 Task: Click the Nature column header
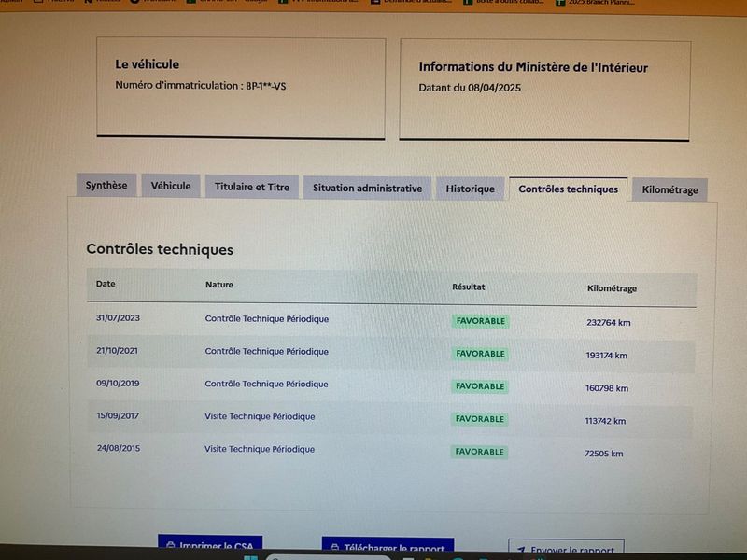(219, 285)
